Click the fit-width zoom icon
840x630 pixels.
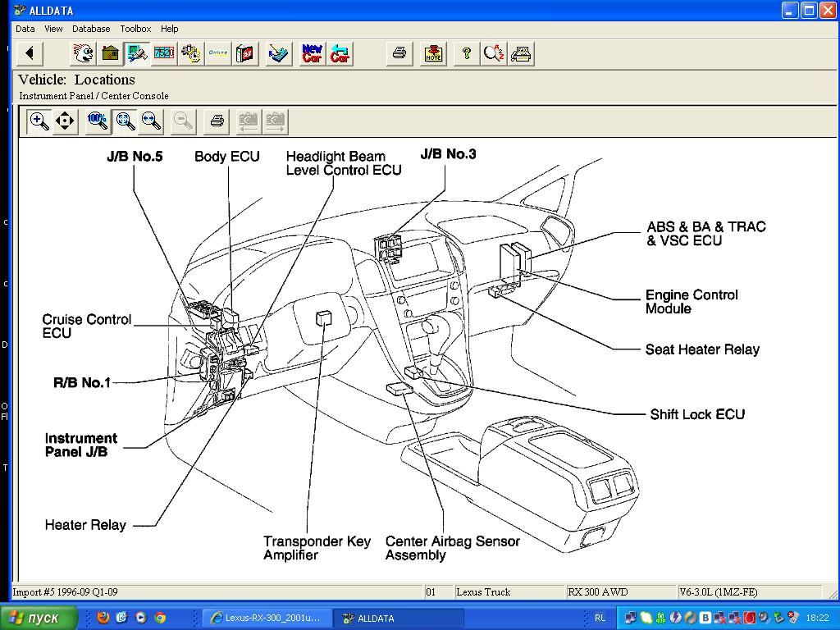point(151,121)
